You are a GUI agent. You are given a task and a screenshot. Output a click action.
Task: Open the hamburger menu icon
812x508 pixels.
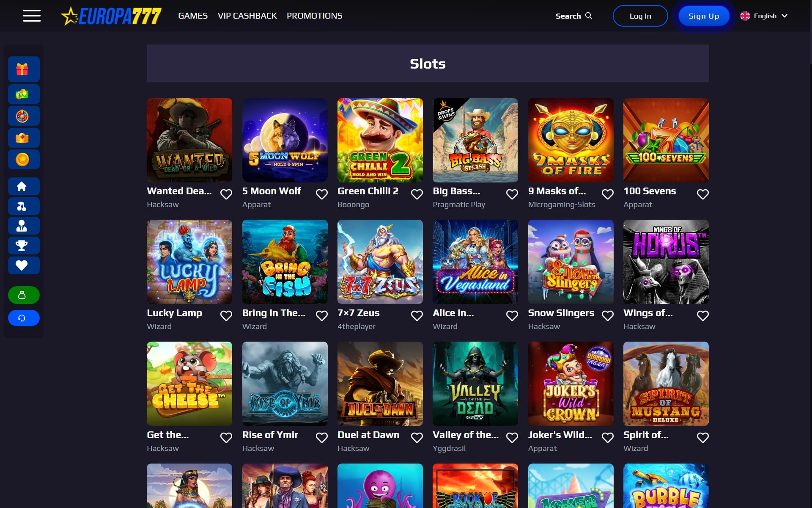coord(32,16)
